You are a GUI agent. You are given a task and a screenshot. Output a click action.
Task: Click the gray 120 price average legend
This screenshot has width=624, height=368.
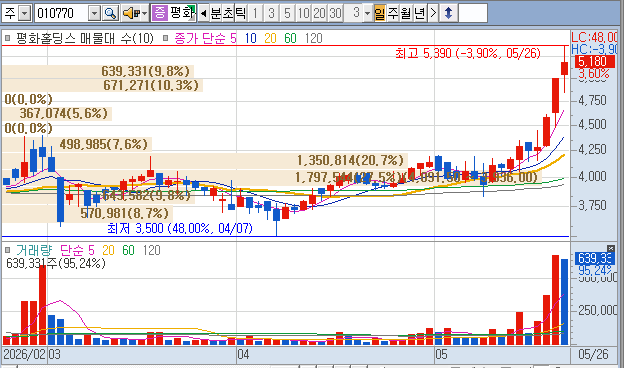[314, 38]
